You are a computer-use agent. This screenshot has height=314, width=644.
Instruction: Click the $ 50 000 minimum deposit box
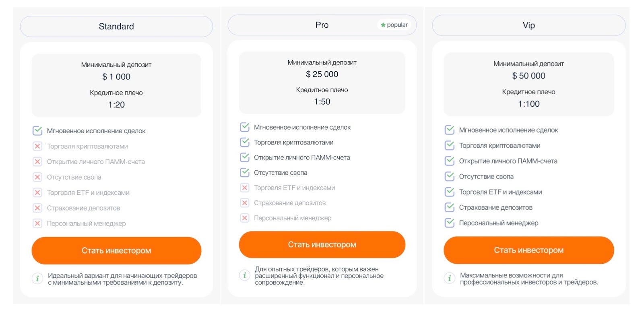click(x=528, y=84)
